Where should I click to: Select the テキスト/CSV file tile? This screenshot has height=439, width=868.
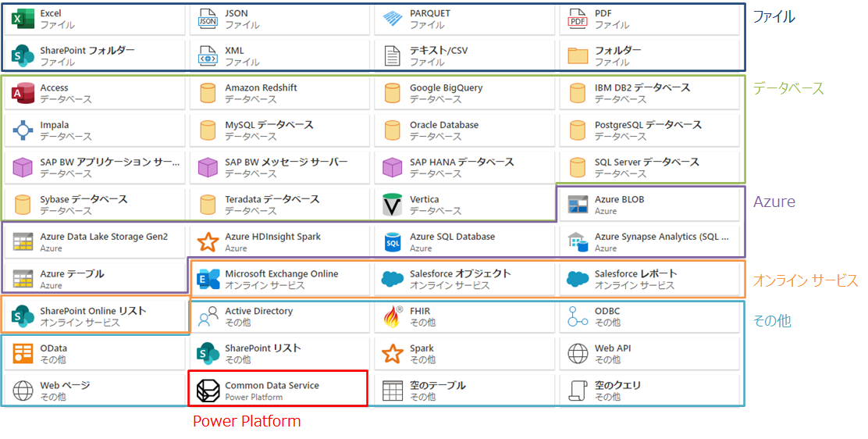click(x=464, y=55)
